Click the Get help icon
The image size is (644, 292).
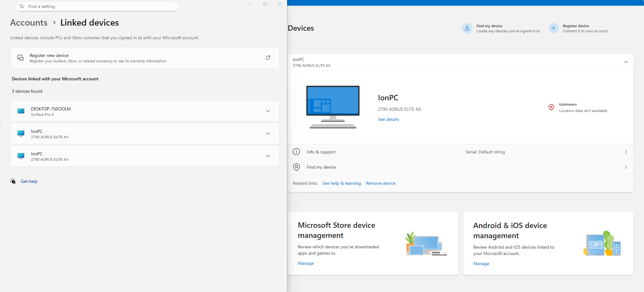(13, 181)
